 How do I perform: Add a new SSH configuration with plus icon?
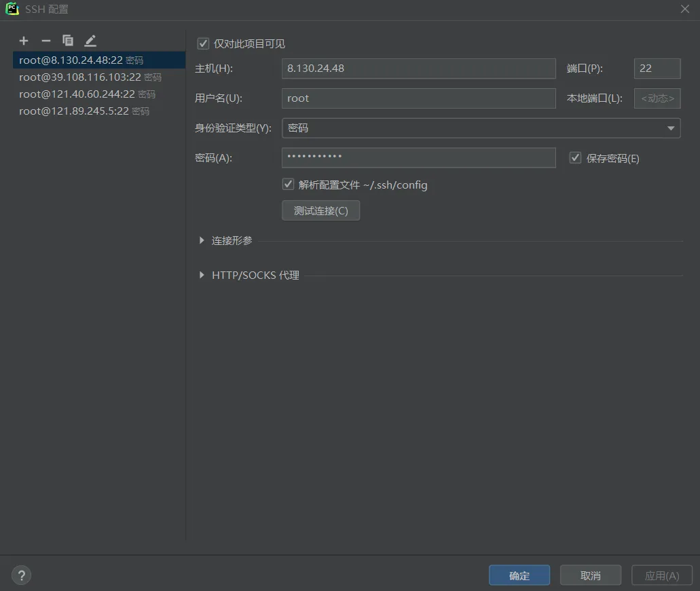pyautogui.click(x=24, y=41)
